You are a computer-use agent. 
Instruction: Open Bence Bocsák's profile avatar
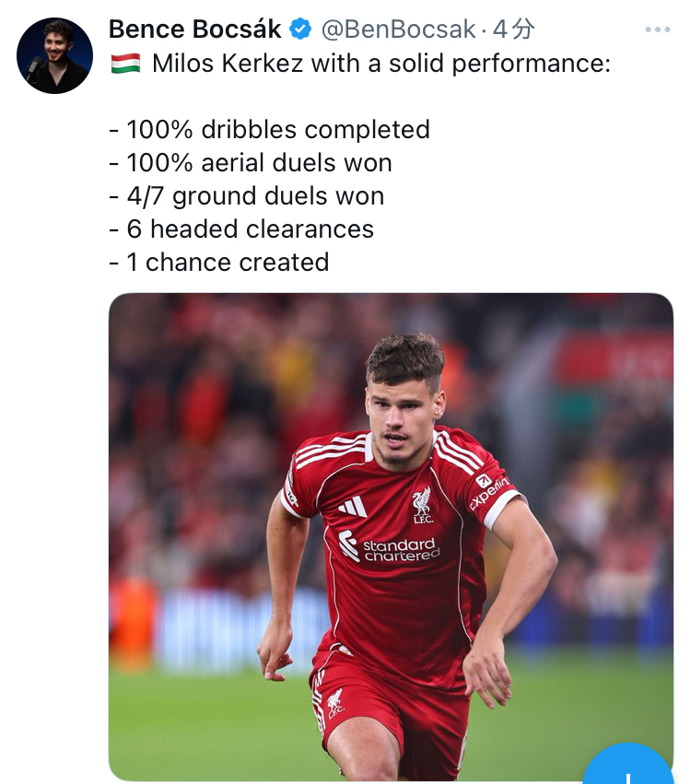[x=54, y=55]
